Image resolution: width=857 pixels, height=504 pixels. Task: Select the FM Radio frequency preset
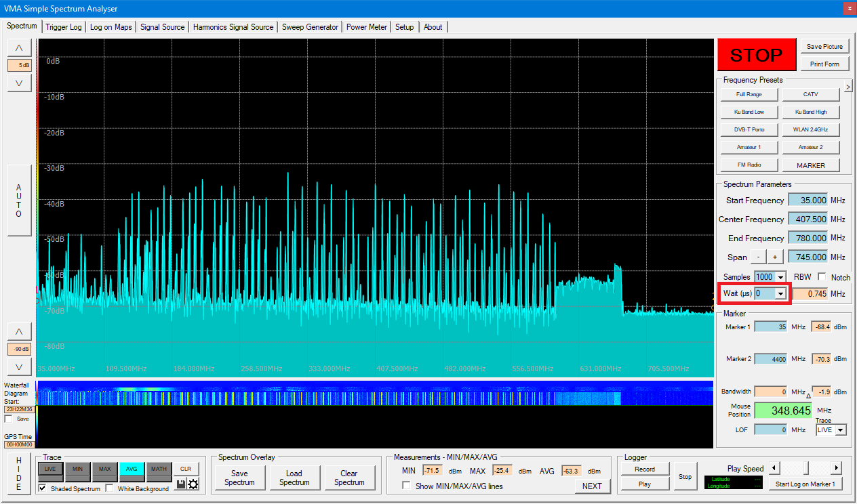pos(749,165)
